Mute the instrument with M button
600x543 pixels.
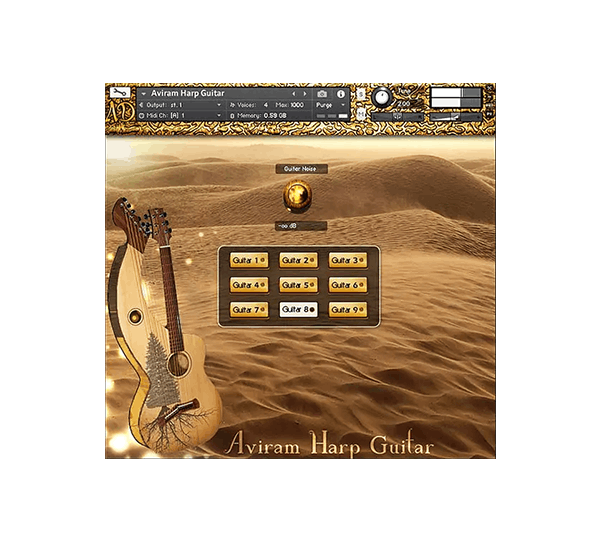point(361,114)
